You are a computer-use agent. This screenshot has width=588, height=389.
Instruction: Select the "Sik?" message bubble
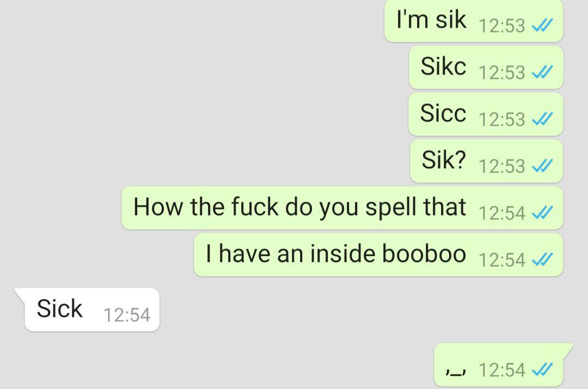click(x=486, y=161)
